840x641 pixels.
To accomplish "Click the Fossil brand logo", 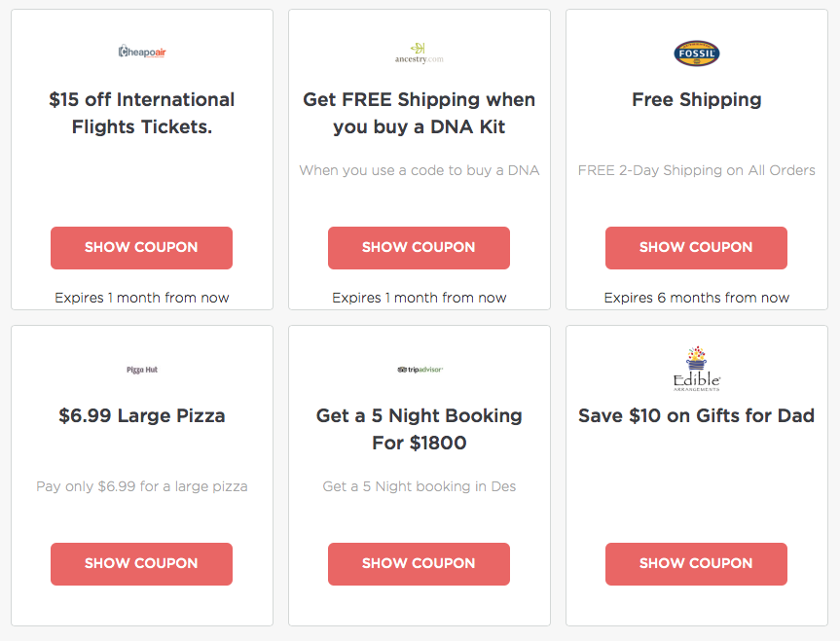I will 696,53.
